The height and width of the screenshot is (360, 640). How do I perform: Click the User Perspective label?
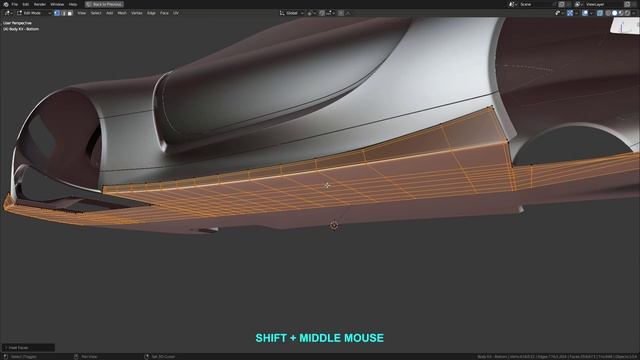[x=17, y=23]
